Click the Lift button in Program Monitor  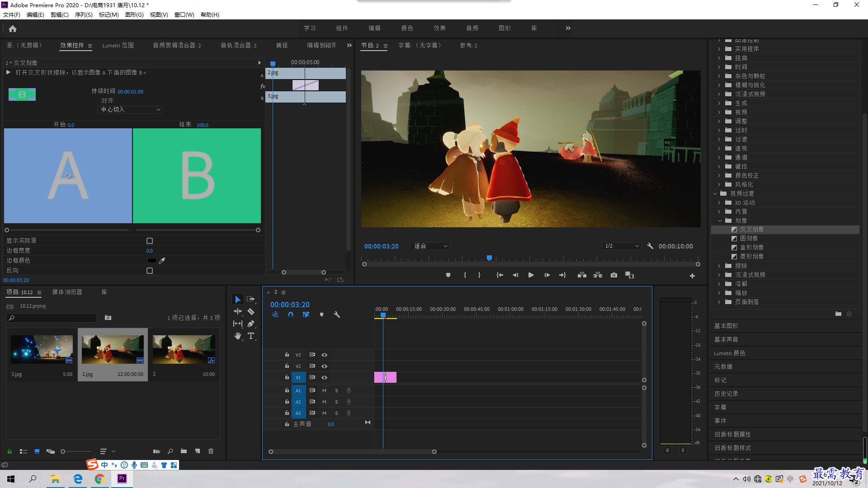pos(582,275)
